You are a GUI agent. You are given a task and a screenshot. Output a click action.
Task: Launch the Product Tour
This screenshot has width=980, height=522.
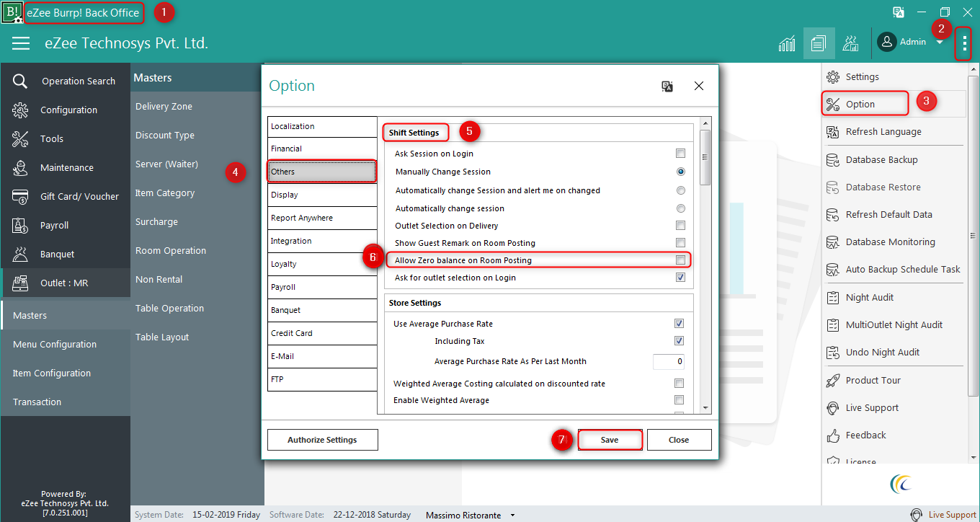[x=894, y=380]
